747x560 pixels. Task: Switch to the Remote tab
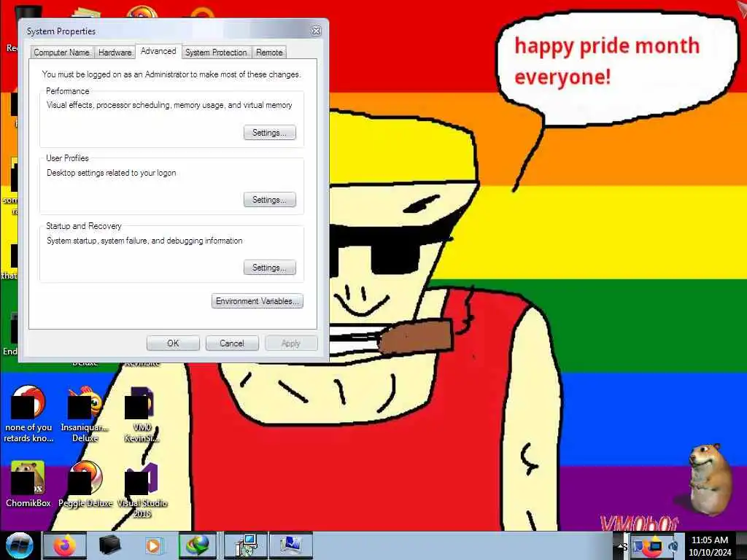(269, 52)
